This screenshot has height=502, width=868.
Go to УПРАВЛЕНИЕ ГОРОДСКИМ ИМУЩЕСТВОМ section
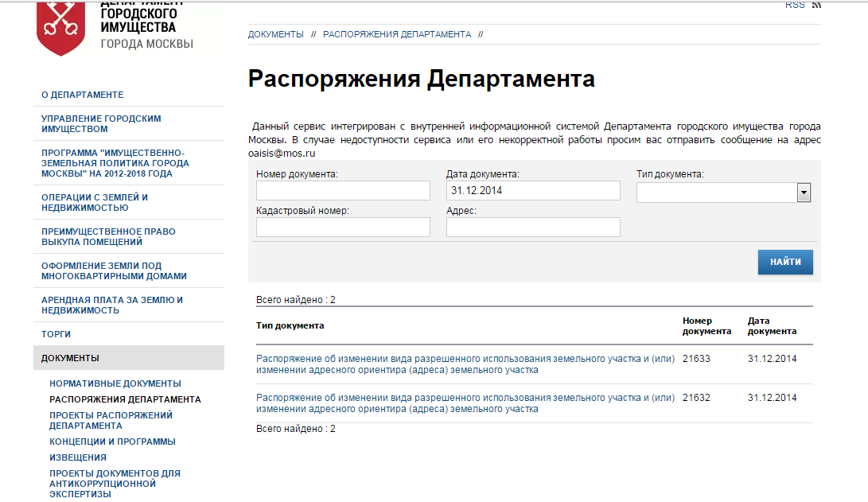point(101,123)
